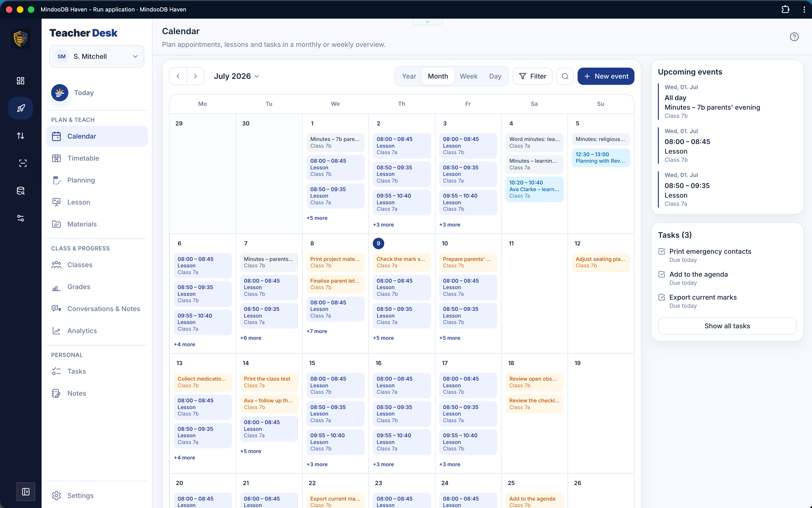
Task: Expand +4 more on July 6
Action: coord(184,344)
